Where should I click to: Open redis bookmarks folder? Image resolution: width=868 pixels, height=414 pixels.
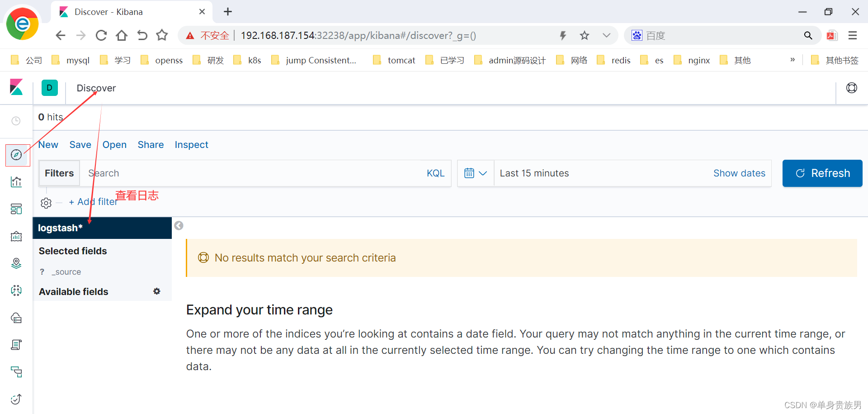pyautogui.click(x=613, y=60)
